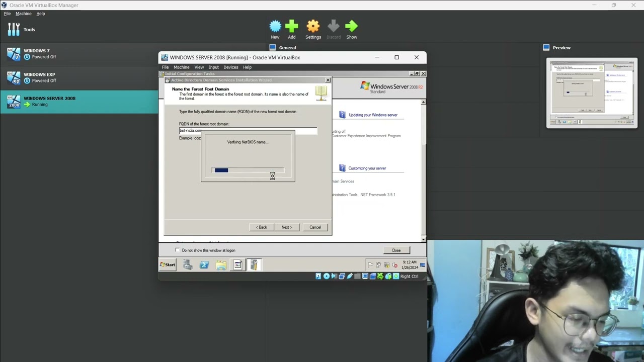
Task: Click the Show desktop button in guest taskbar
Action: (x=423, y=265)
